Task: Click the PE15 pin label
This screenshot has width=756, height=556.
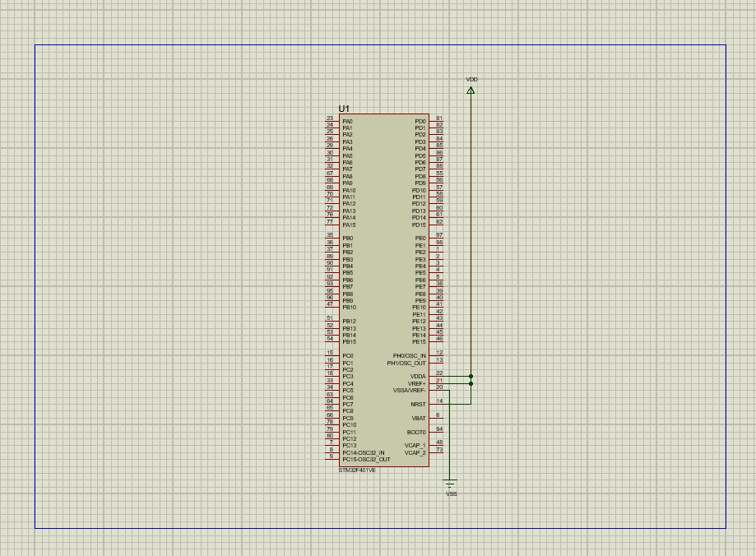Action: tap(419, 342)
